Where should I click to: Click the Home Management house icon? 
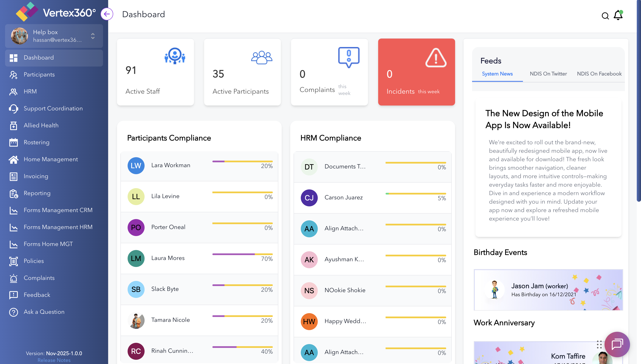click(x=14, y=160)
